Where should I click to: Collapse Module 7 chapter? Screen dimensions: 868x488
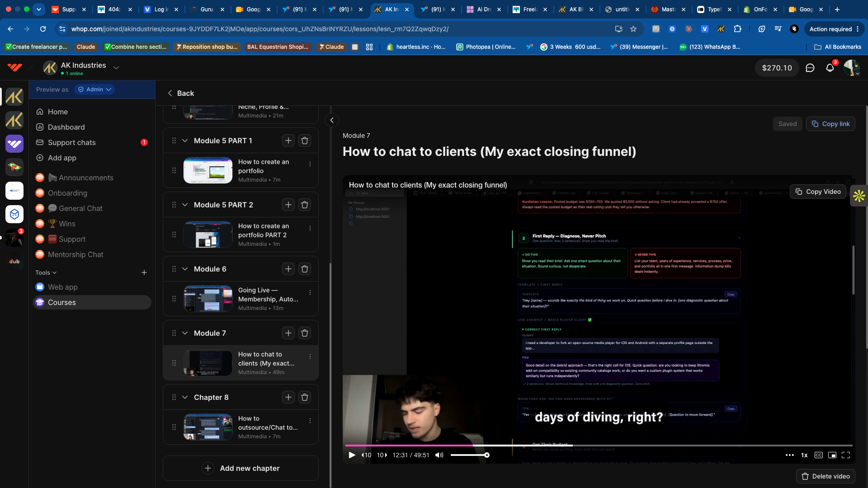(185, 333)
